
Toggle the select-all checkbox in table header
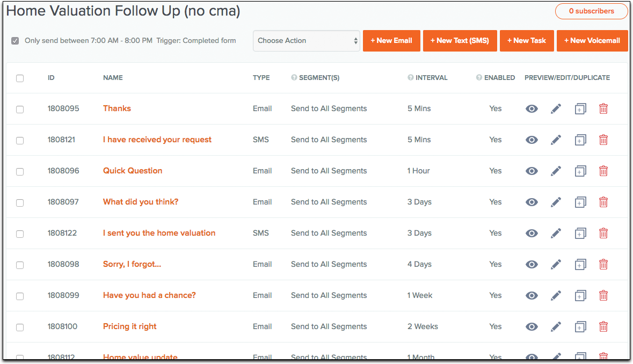click(20, 78)
